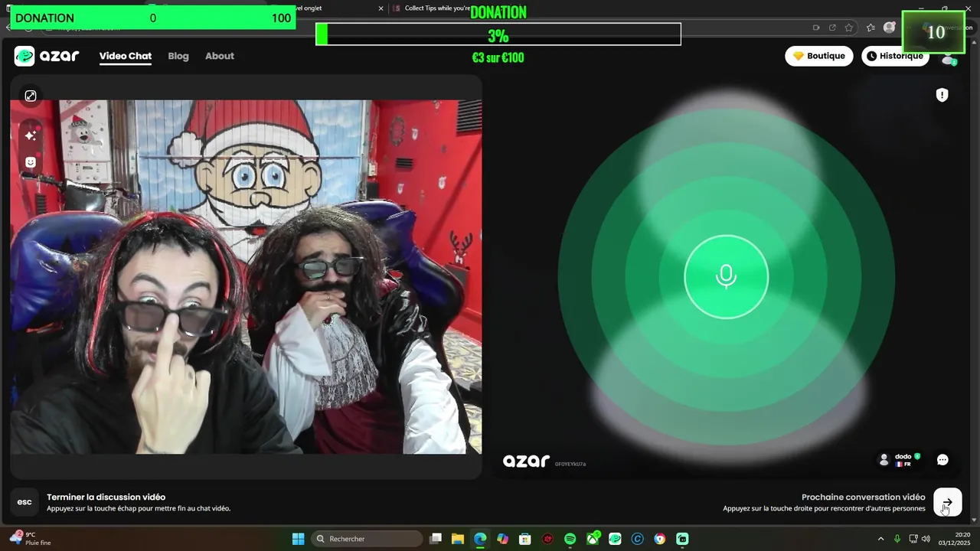Click the local webcam video feed
The image size is (980, 551).
246,276
